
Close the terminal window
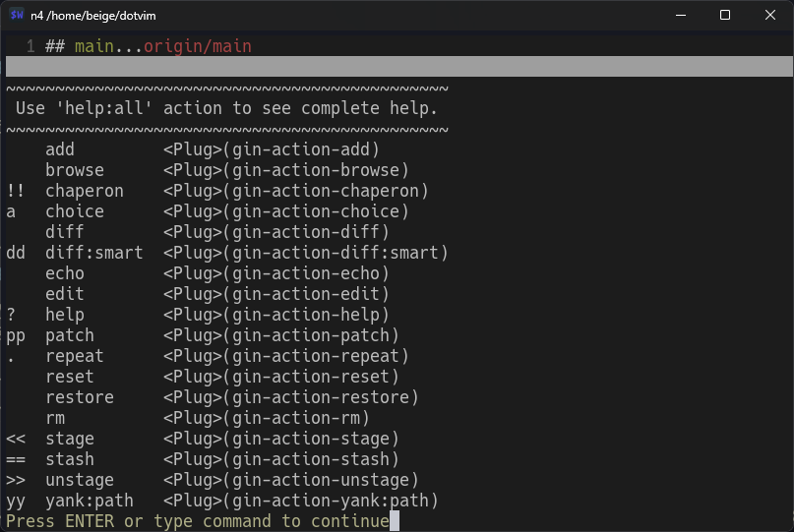(770, 15)
